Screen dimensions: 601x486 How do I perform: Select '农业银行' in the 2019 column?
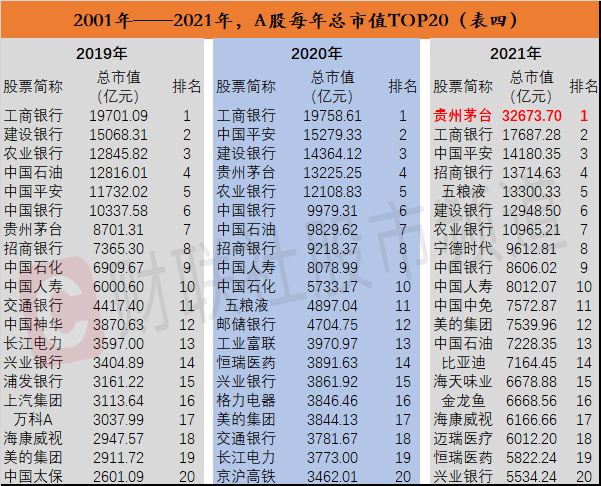point(33,153)
